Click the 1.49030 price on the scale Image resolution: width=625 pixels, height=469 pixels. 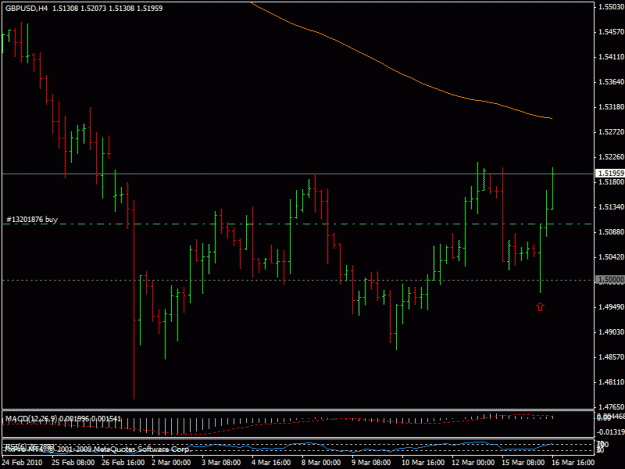tap(611, 332)
